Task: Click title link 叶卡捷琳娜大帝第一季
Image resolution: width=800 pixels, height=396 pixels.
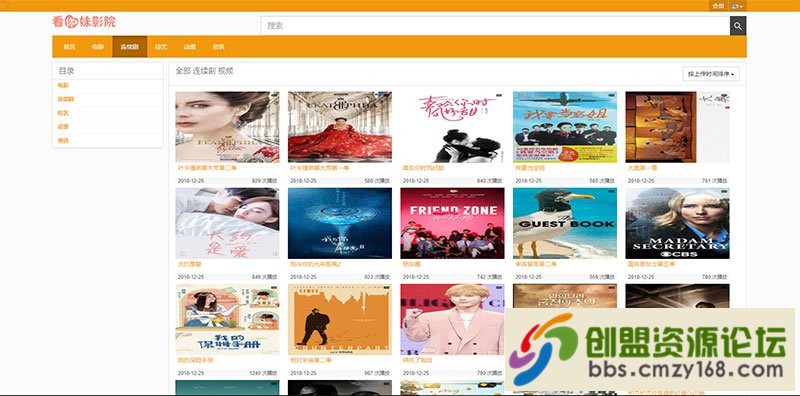Action: pyautogui.click(x=320, y=168)
